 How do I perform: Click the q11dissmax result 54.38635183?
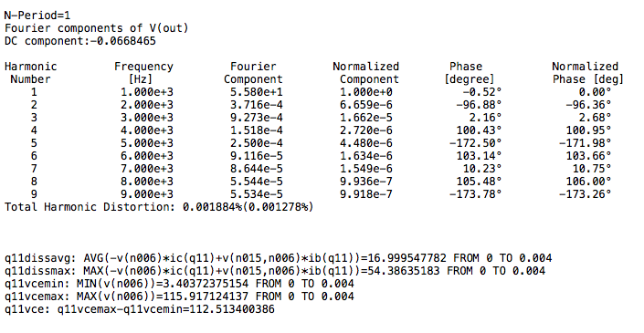[399, 271]
